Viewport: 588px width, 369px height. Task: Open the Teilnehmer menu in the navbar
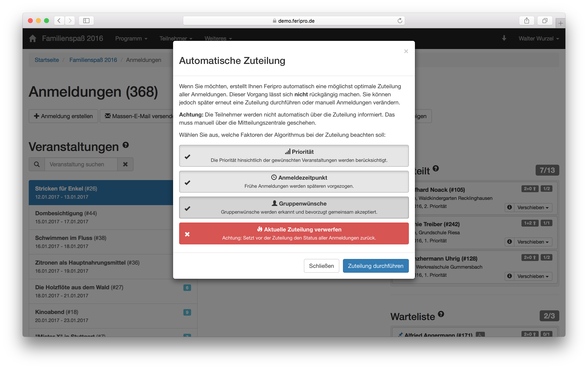tap(176, 38)
